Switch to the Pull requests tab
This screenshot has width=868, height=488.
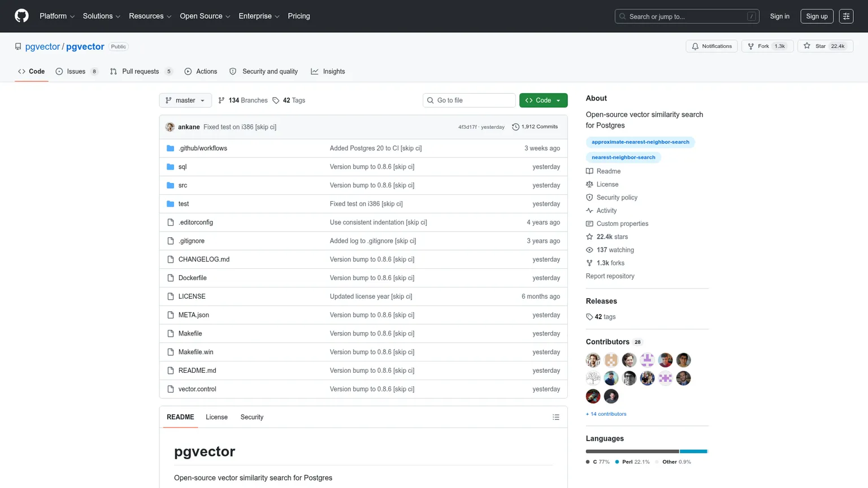point(141,72)
